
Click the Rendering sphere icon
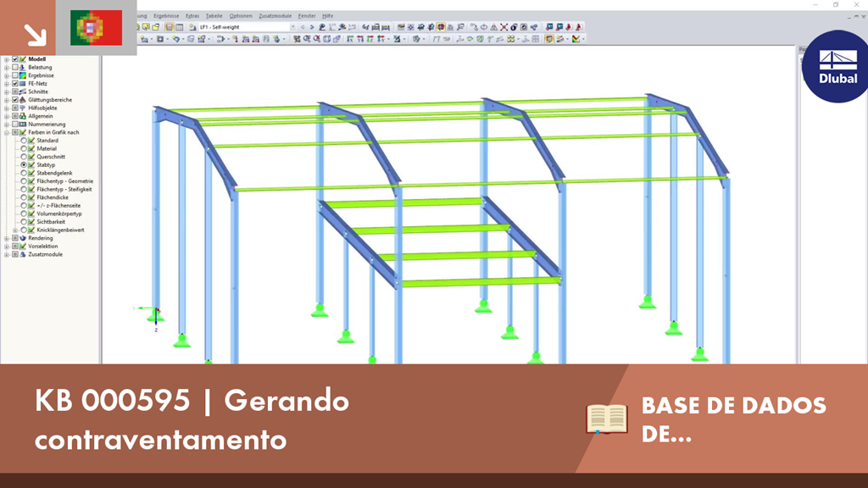[x=23, y=238]
